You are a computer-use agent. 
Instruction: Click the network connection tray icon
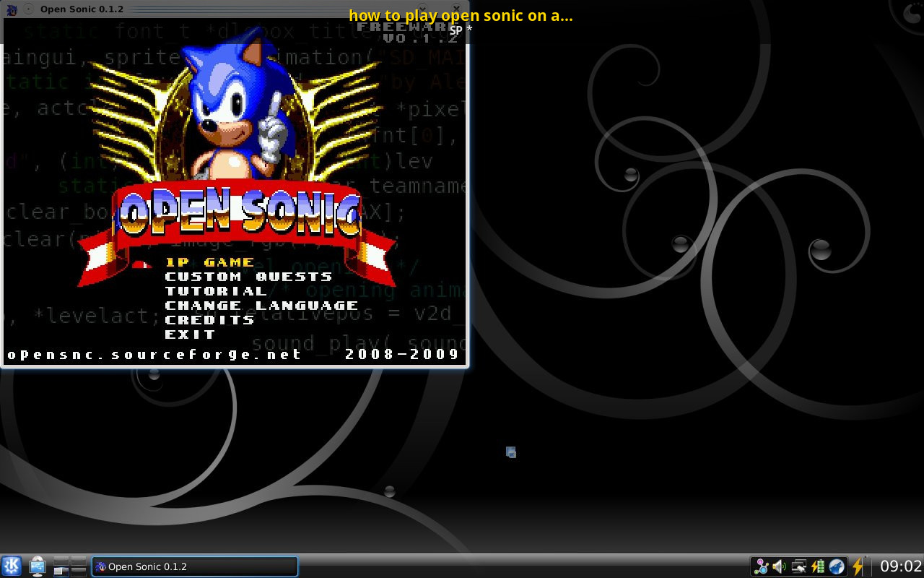pos(798,566)
